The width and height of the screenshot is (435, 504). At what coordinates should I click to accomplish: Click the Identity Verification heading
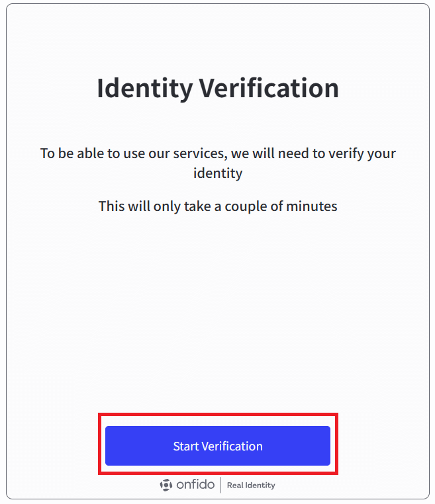(218, 88)
